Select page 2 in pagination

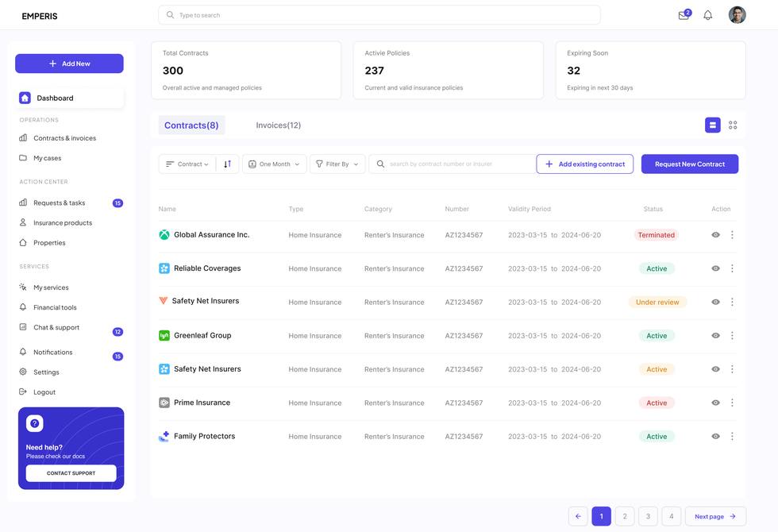[625, 516]
